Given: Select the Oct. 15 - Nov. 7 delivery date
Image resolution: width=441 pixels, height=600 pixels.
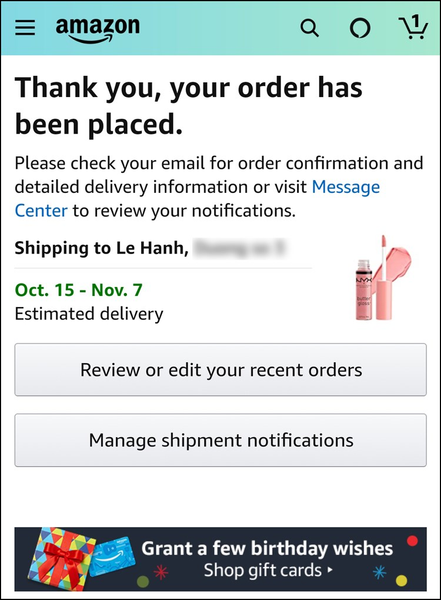Looking at the screenshot, I should pos(78,290).
